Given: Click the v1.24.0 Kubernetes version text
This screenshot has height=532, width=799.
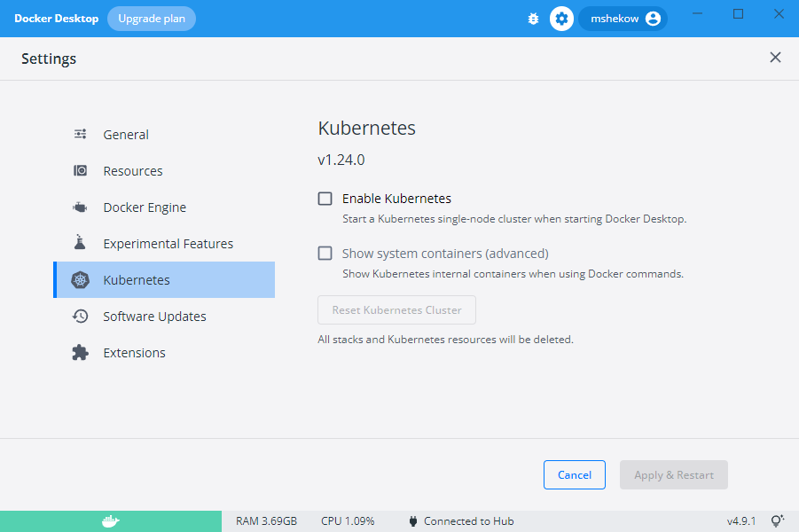Looking at the screenshot, I should click(341, 160).
